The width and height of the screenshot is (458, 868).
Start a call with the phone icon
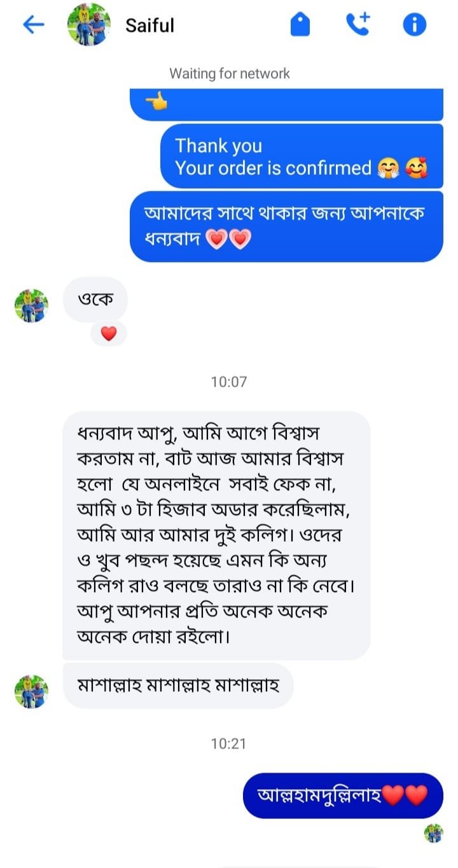point(357,25)
